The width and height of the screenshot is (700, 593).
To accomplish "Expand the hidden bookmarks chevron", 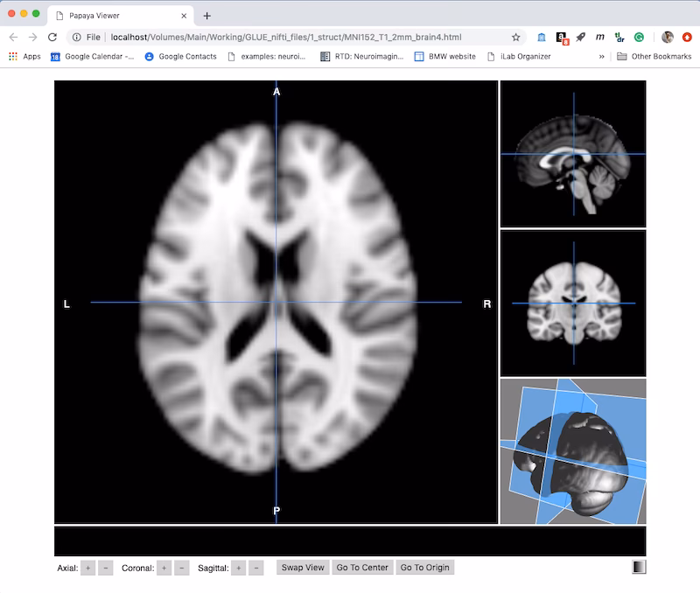I will click(x=602, y=56).
